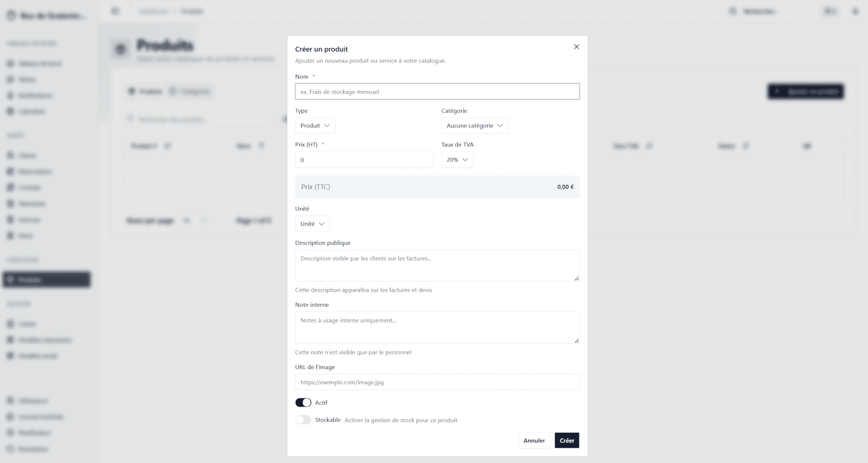Open the Type dropdown showing Produit
This screenshot has width=868, height=463.
[x=315, y=126]
